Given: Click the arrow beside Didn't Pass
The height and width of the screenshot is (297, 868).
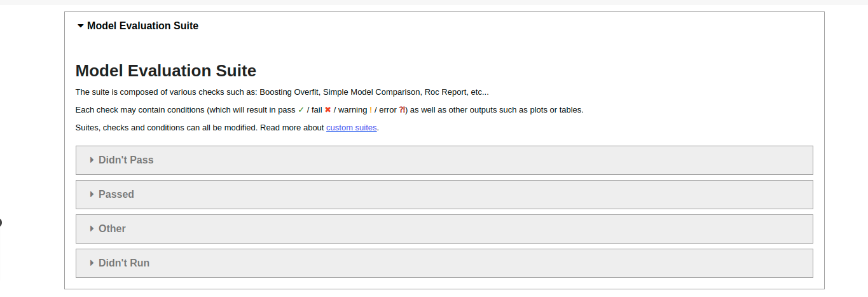Looking at the screenshot, I should (x=92, y=160).
